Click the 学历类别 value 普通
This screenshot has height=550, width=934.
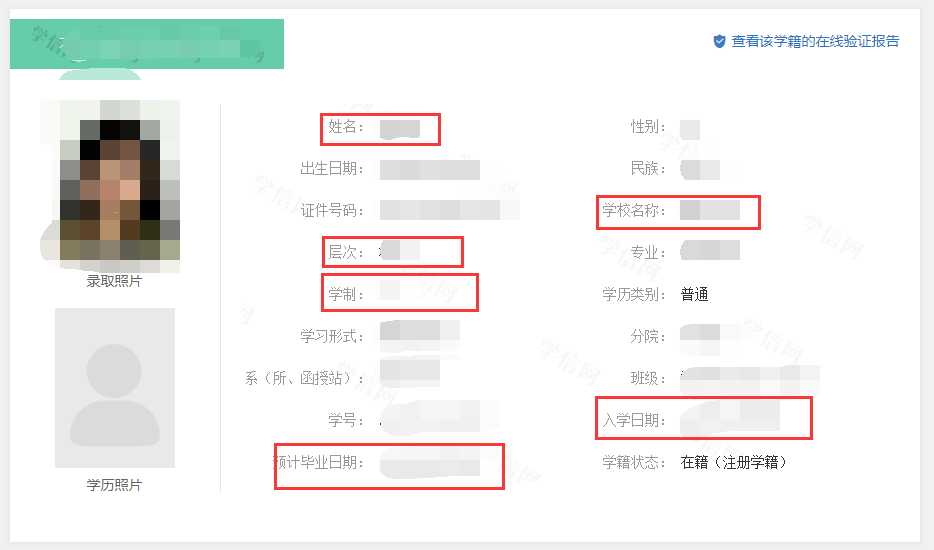coord(695,294)
